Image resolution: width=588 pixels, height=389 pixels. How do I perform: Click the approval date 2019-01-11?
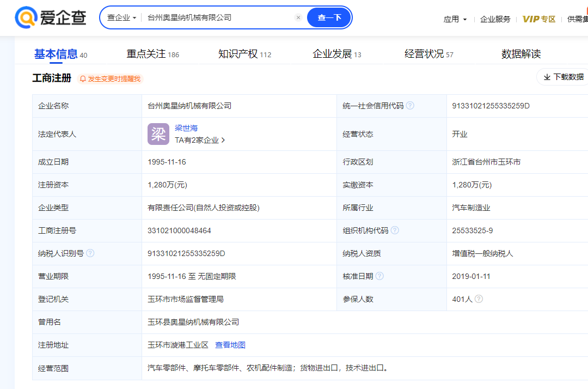(471, 276)
